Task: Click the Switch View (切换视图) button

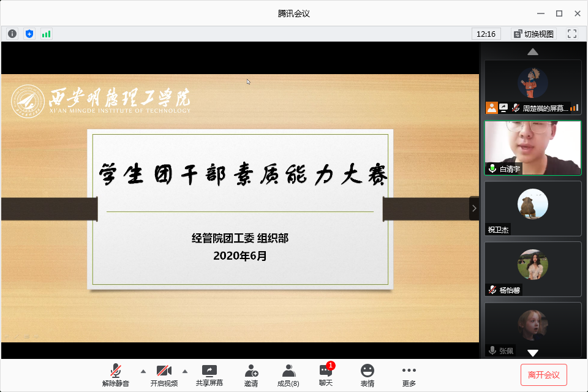Action: [x=533, y=34]
